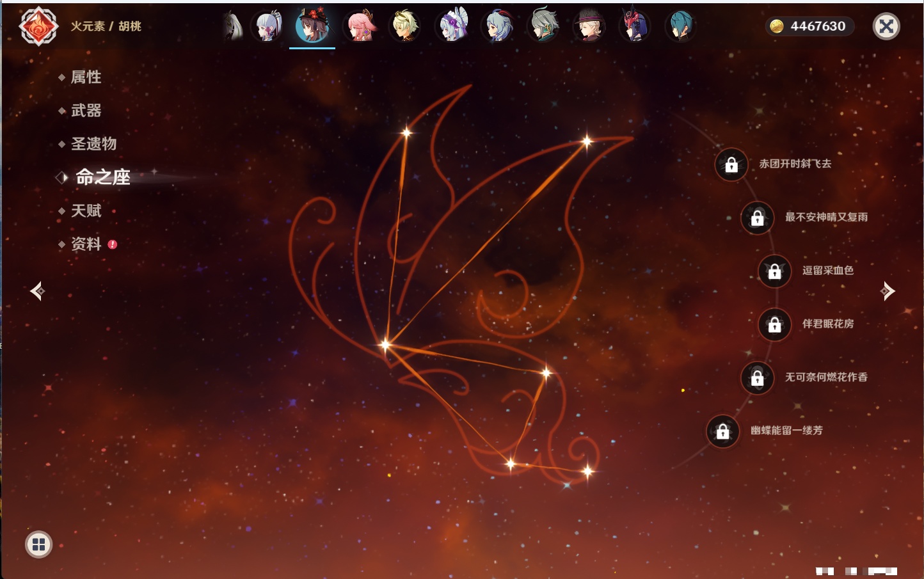Click the lock icon beside 伴君眠花房

click(774, 324)
